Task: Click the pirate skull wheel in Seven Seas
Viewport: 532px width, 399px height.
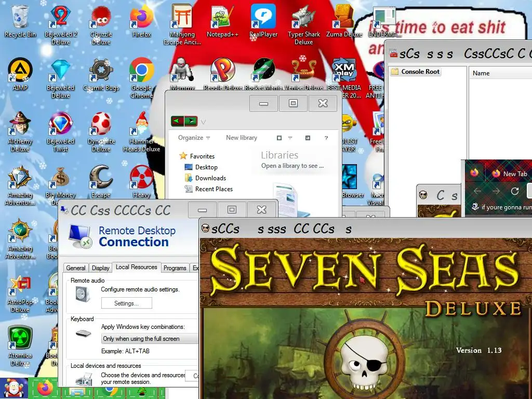Action: coord(365,359)
